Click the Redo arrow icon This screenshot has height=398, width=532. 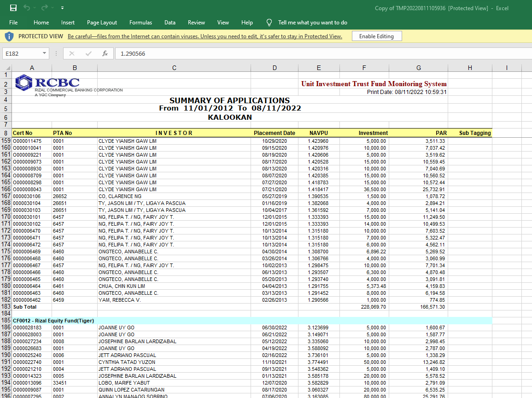click(44, 8)
